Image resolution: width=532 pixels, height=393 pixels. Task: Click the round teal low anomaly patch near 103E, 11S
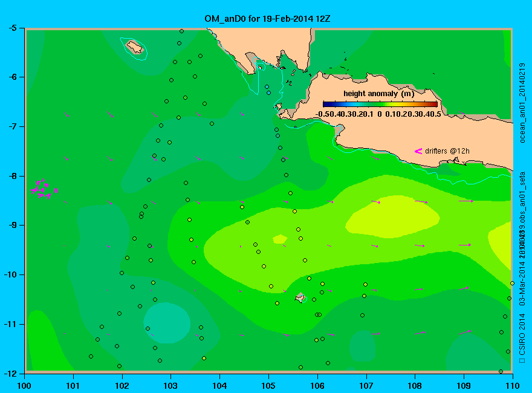tap(167, 323)
